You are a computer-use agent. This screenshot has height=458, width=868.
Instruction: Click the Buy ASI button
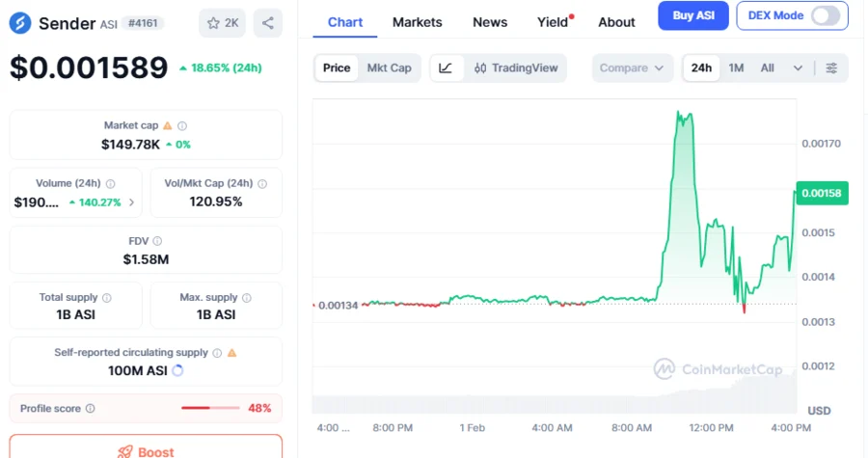692,15
